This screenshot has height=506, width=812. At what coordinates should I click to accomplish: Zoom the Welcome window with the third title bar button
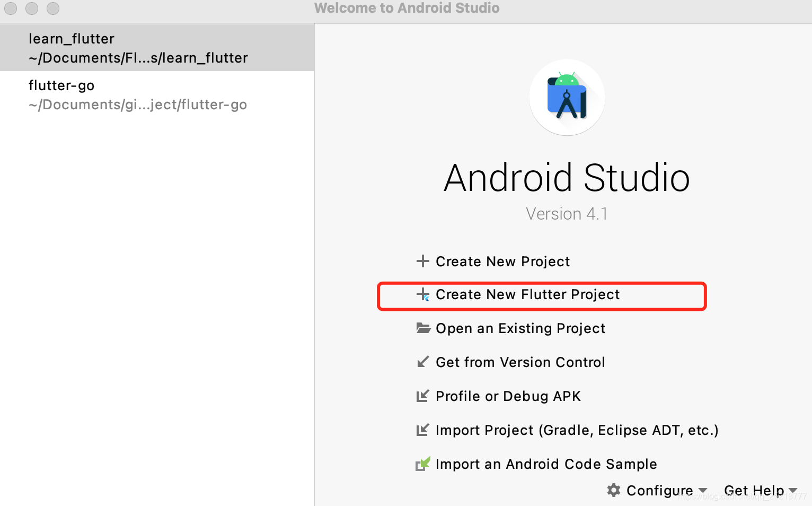pos(53,8)
